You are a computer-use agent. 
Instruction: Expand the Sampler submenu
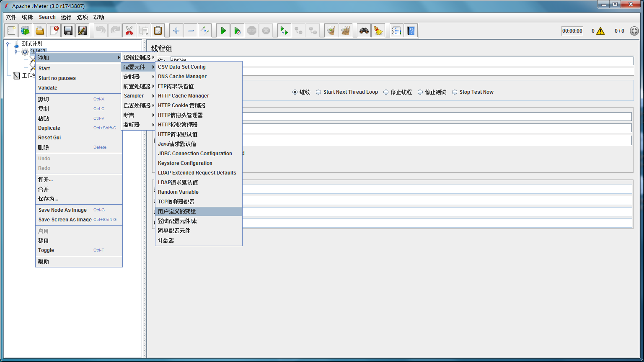[139, 96]
